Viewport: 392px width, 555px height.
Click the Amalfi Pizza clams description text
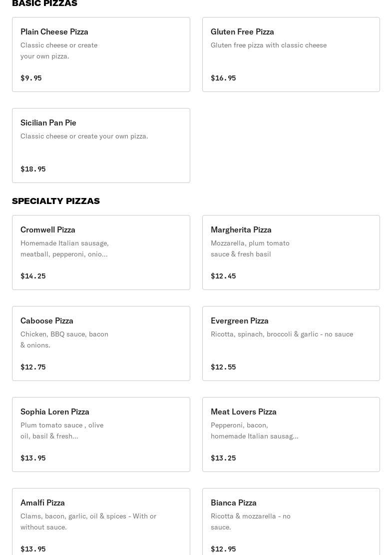pos(88,521)
